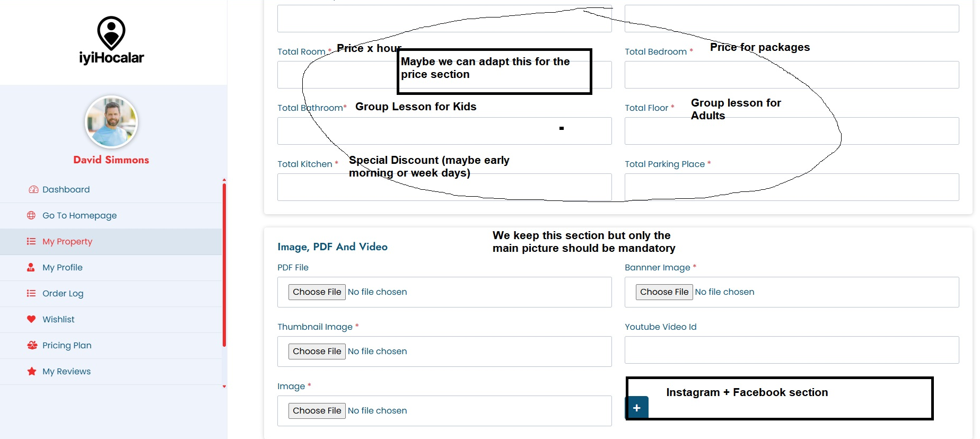Click the Pricing Plan icon

point(32,345)
